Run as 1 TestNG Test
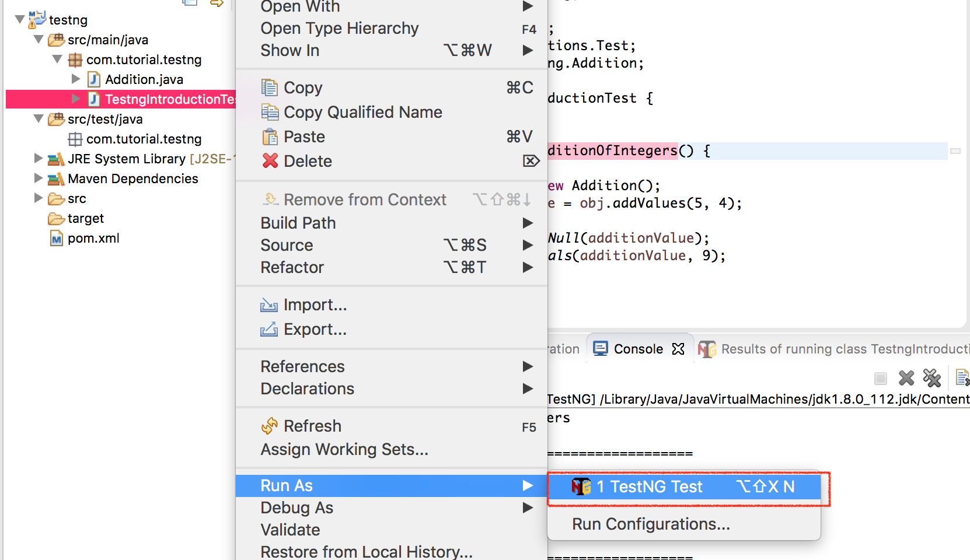970x560 pixels. click(684, 487)
